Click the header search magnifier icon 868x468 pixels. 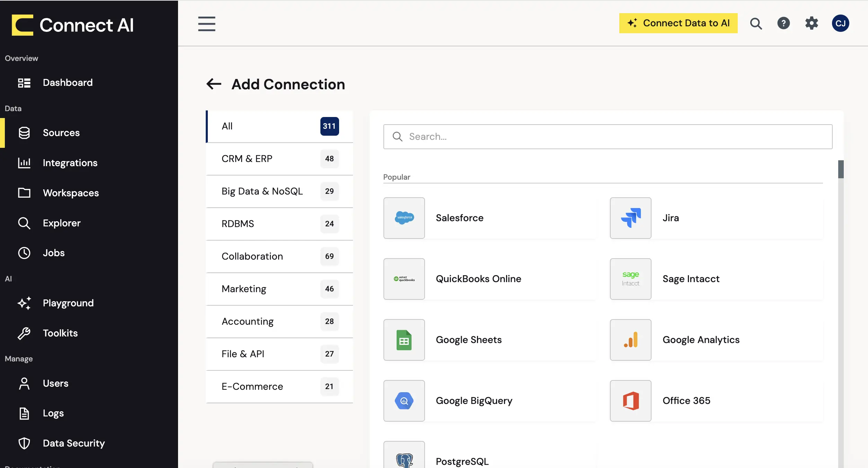tap(756, 24)
